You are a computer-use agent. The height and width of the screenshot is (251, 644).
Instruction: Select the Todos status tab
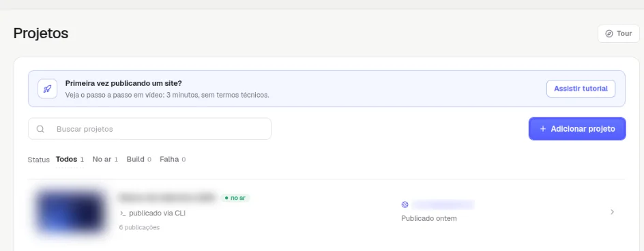pos(70,160)
